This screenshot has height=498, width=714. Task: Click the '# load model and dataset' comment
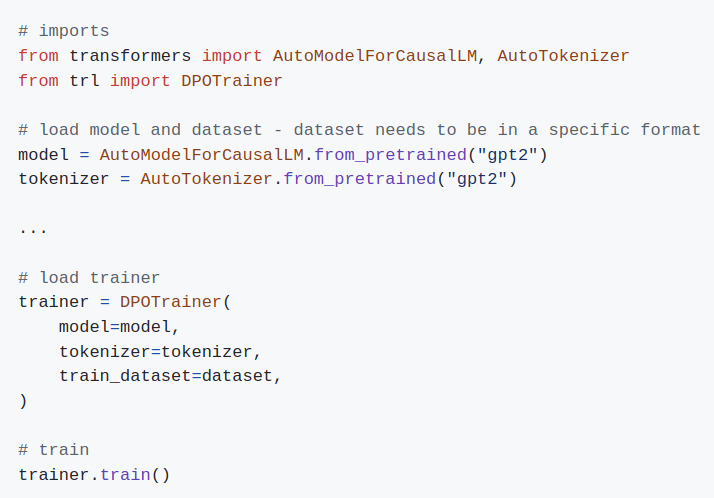click(359, 130)
